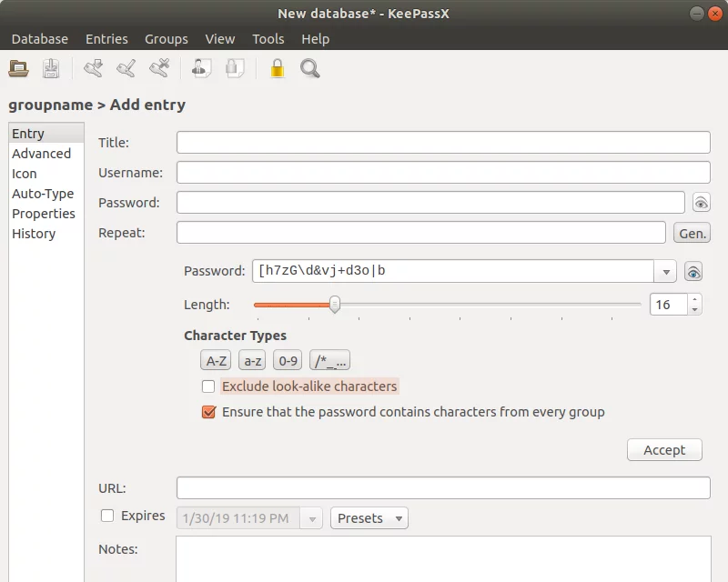Copy username to clipboard icon
728x582 pixels.
(x=201, y=69)
